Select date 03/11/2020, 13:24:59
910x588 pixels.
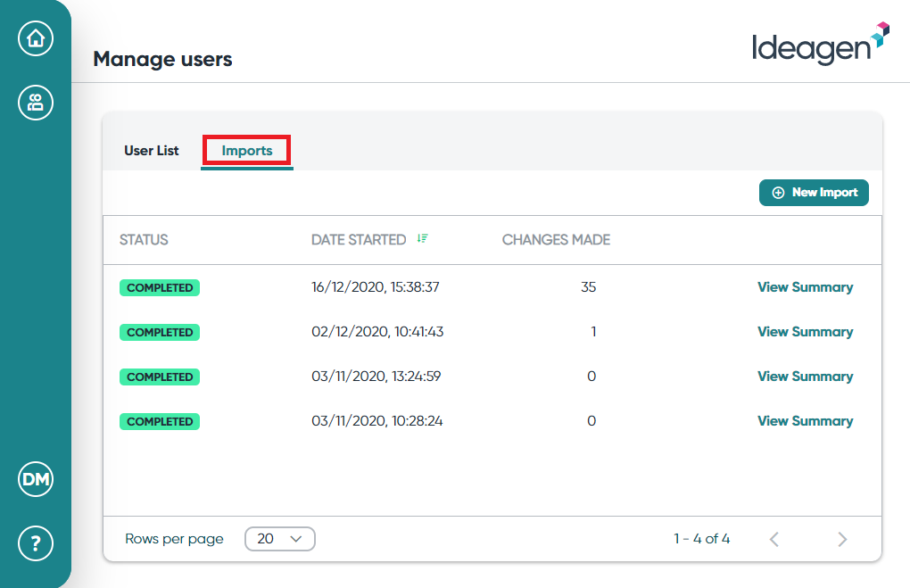(x=376, y=377)
